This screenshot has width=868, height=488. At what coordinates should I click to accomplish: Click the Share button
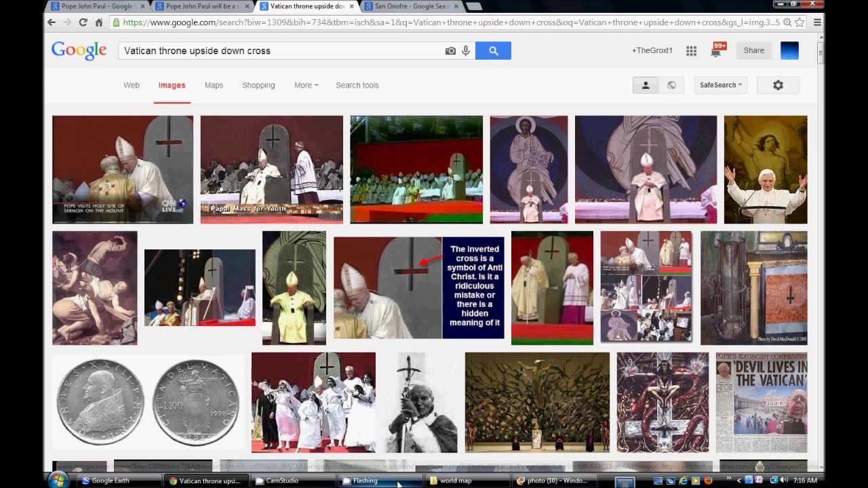[753, 51]
